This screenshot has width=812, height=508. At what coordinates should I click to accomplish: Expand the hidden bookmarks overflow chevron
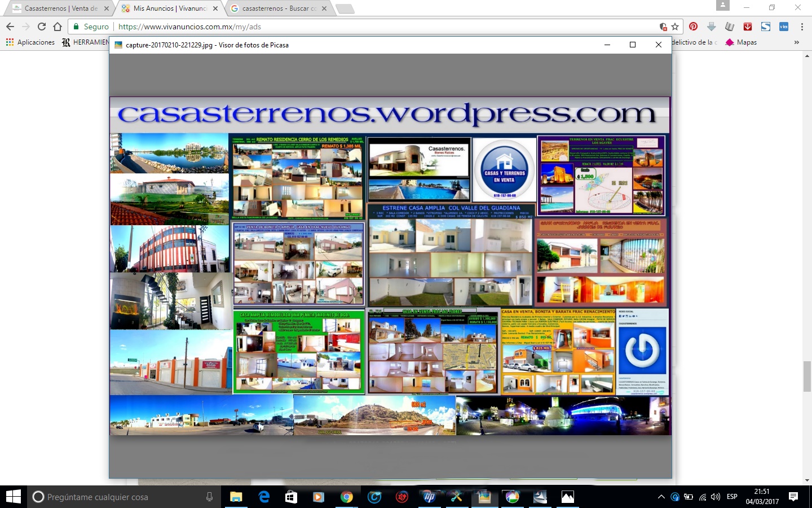pos(797,42)
